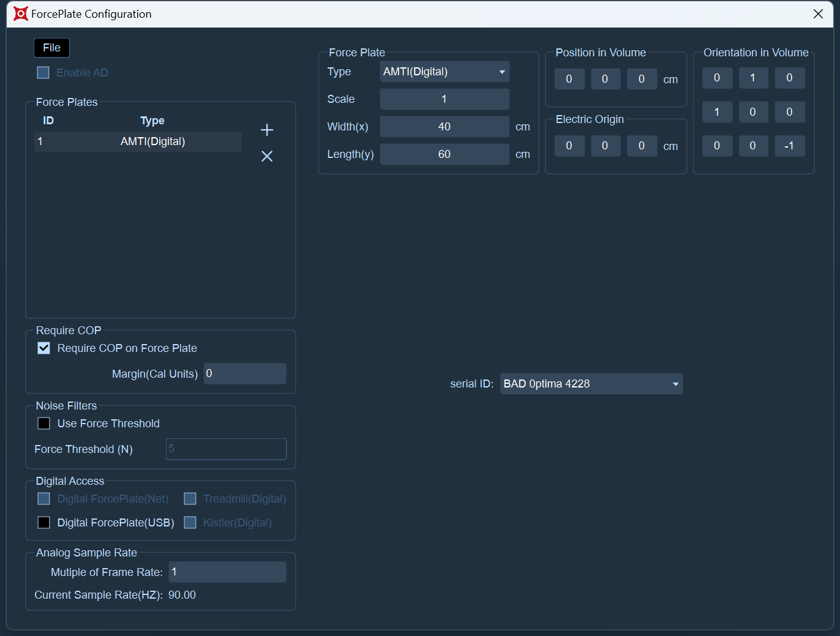Enable Use Force Threshold checkbox
Viewport: 840px width, 636px height.
coord(44,424)
